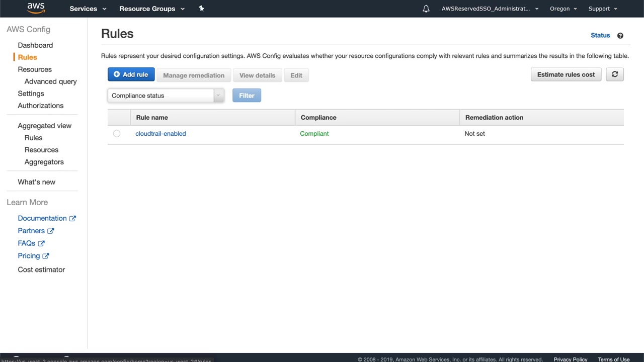Image resolution: width=644 pixels, height=362 pixels.
Task: Open Advanced query in the sidebar
Action: [51, 81]
